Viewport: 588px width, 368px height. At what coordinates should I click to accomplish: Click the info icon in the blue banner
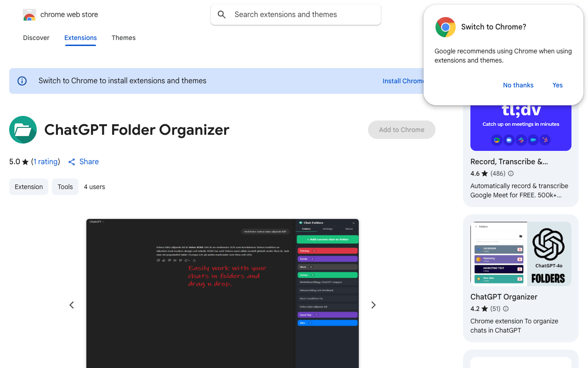[x=22, y=80]
